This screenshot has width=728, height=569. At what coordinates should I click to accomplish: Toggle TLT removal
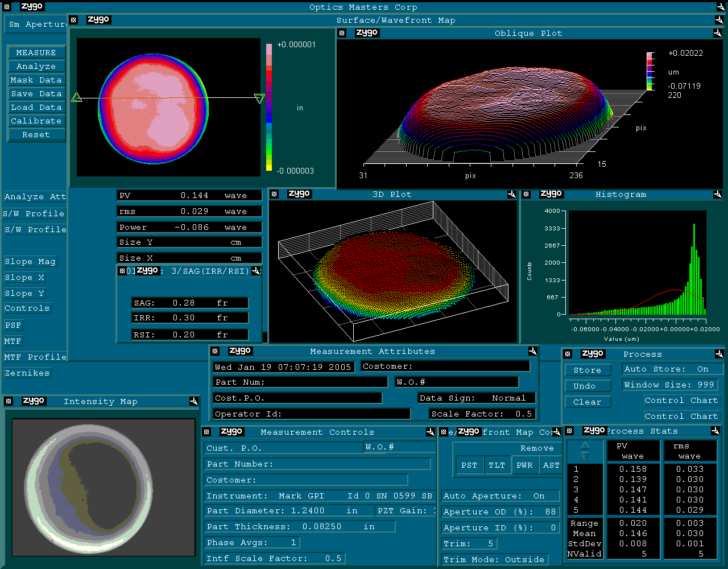[497, 465]
